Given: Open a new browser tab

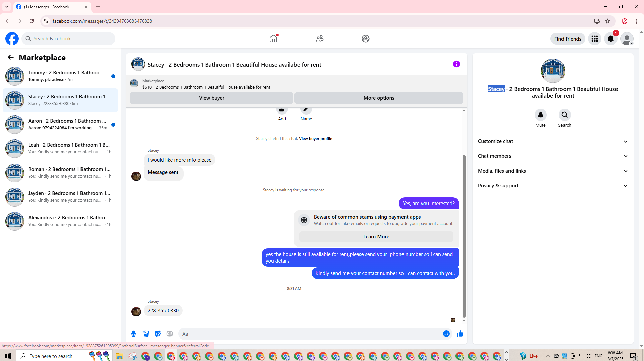Looking at the screenshot, I should tap(98, 7).
